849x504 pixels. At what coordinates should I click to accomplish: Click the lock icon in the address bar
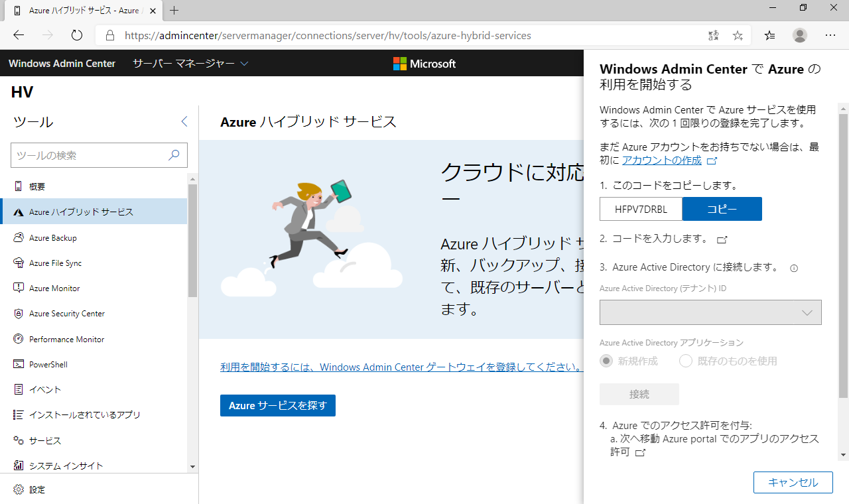[110, 35]
